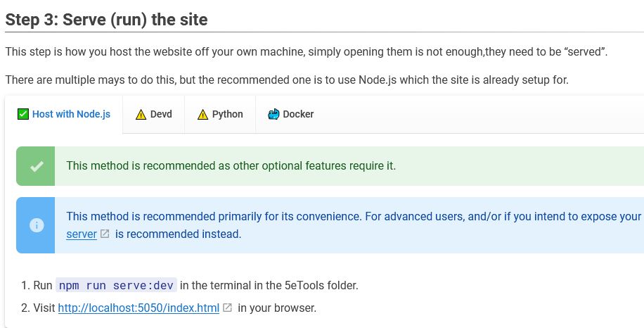
Task: Follow the "server" link in the info box
Action: point(81,234)
